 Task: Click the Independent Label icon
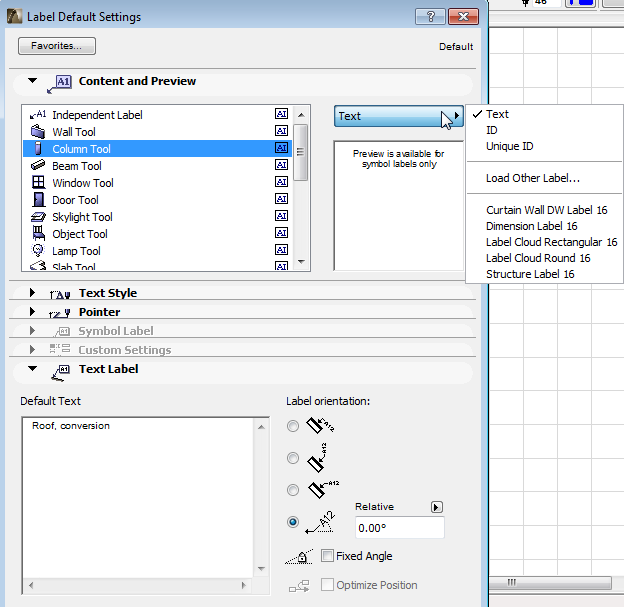(x=38, y=115)
